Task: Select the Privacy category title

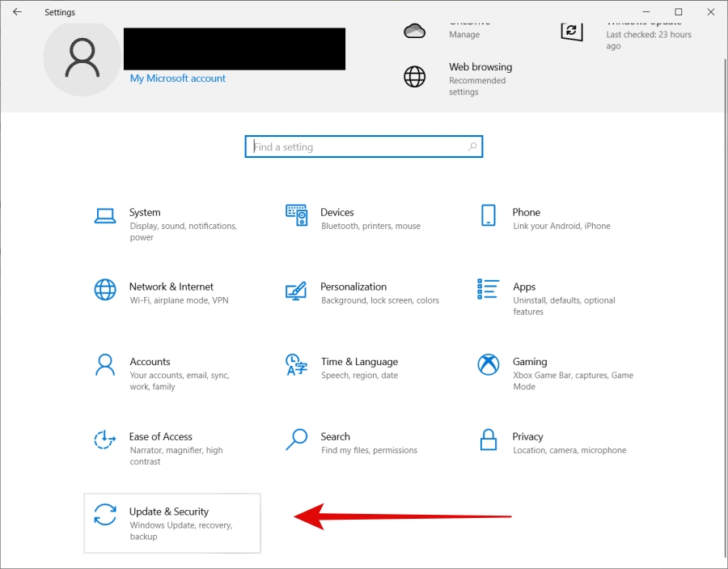Action: [527, 436]
